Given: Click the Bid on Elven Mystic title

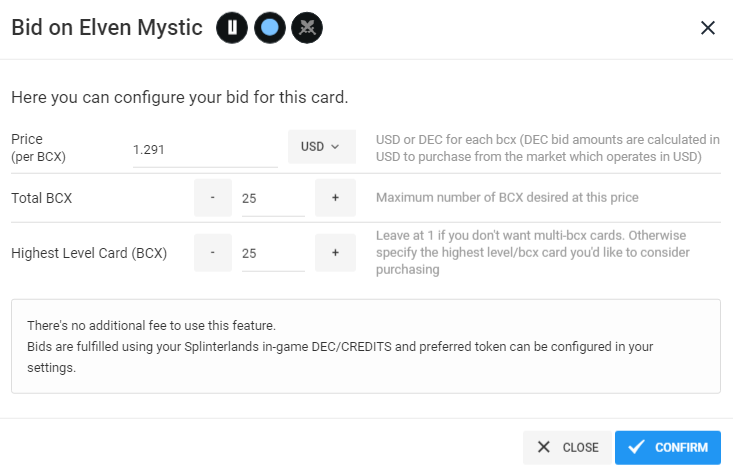Looking at the screenshot, I should (107, 28).
